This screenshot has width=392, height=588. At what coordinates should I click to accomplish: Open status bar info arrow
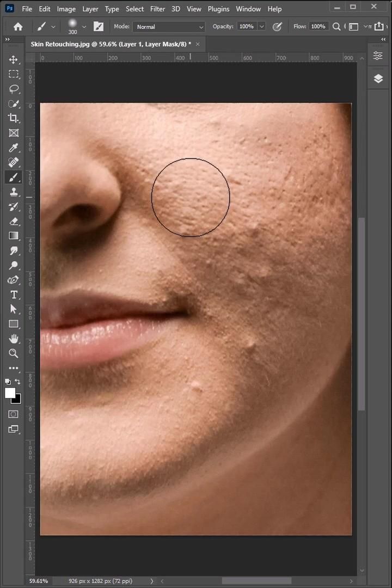click(x=151, y=581)
